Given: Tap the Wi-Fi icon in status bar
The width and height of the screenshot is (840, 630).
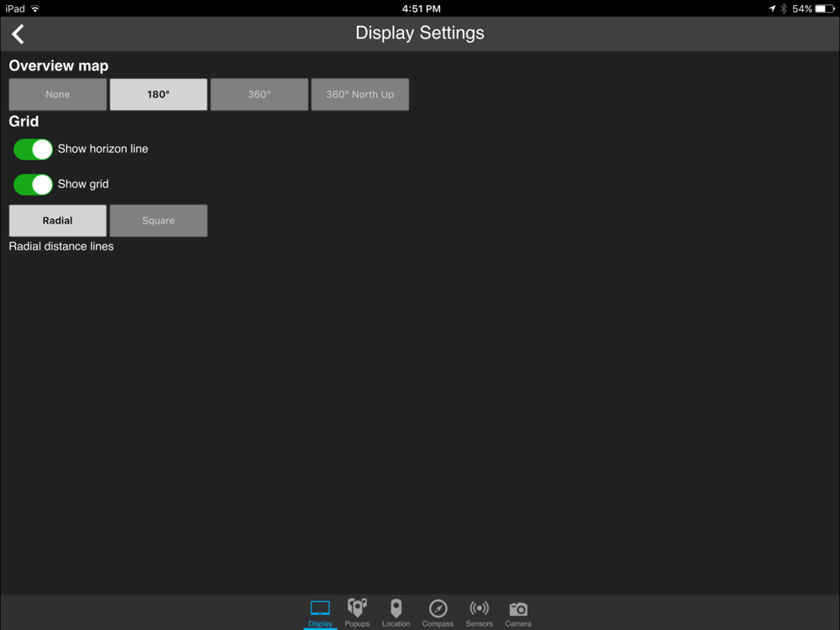Looking at the screenshot, I should coord(35,8).
